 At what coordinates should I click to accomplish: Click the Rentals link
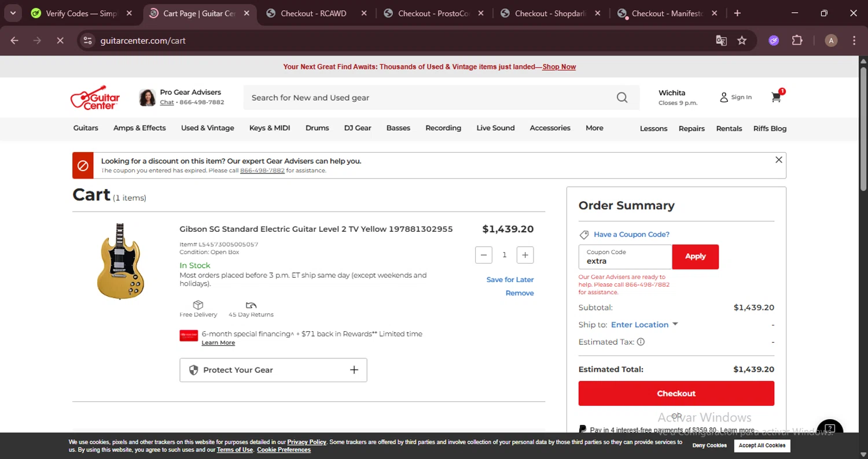pyautogui.click(x=729, y=128)
